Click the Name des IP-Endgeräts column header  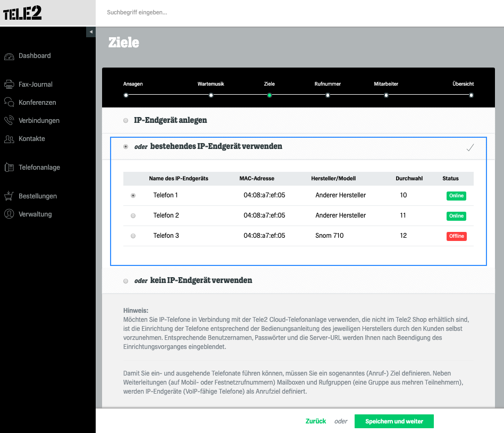click(179, 179)
